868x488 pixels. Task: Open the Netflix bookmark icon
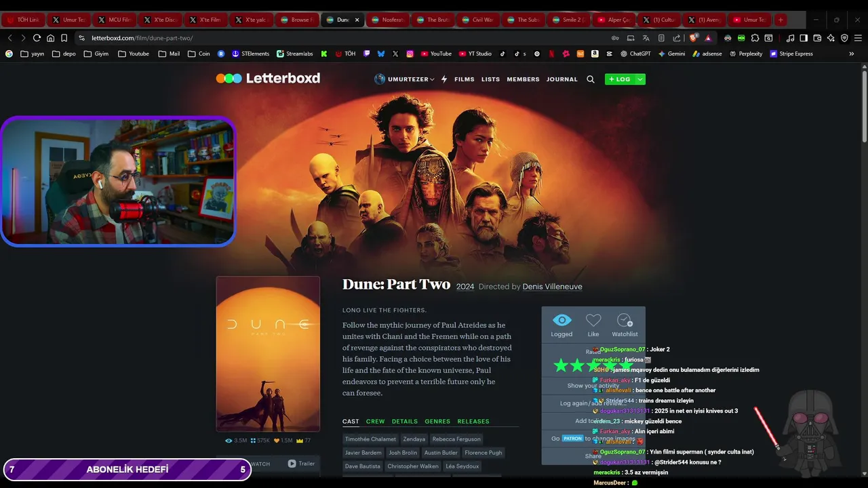pyautogui.click(x=551, y=54)
